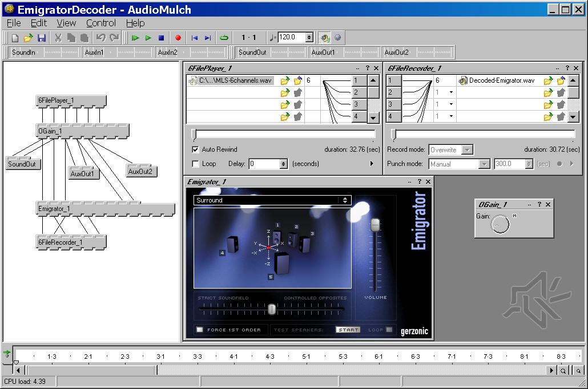The image size is (588, 389).
Task: Open channel dropdown in recorder row 3
Action: [451, 104]
